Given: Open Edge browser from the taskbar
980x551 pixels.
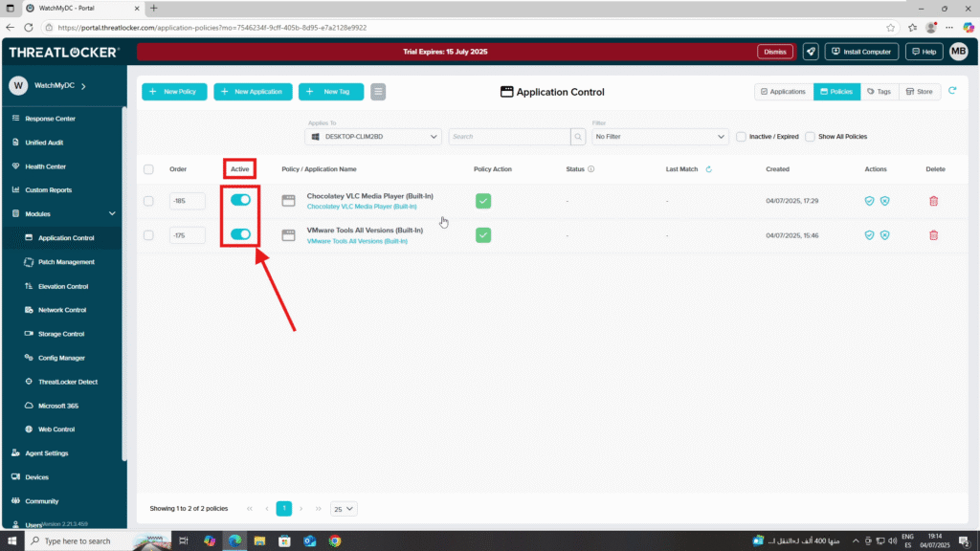Looking at the screenshot, I should click(234, 541).
